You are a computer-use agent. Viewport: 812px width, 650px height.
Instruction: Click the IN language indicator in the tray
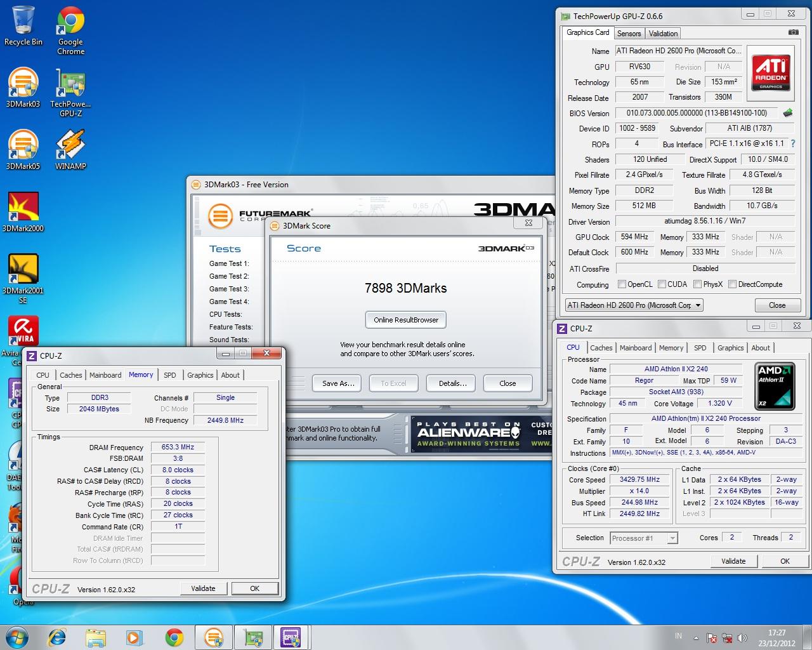pos(678,636)
